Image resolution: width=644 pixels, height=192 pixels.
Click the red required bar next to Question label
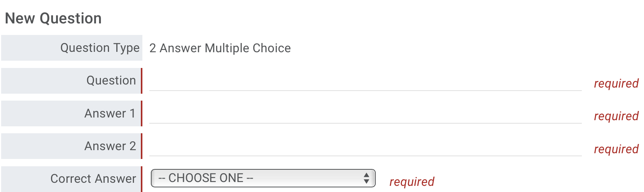click(x=142, y=81)
